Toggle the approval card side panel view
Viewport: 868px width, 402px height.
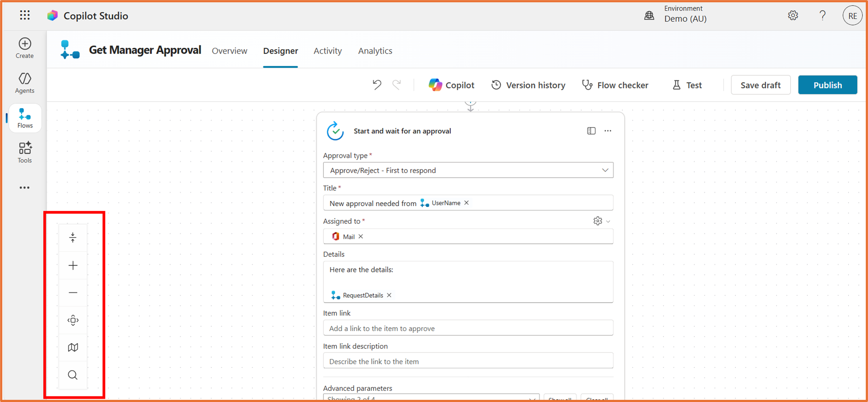(x=591, y=131)
